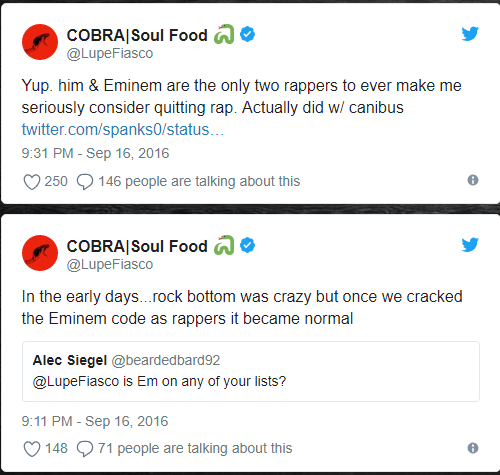Open the reply bubble on the first tweet
This screenshot has height=475, width=500.
click(x=85, y=182)
